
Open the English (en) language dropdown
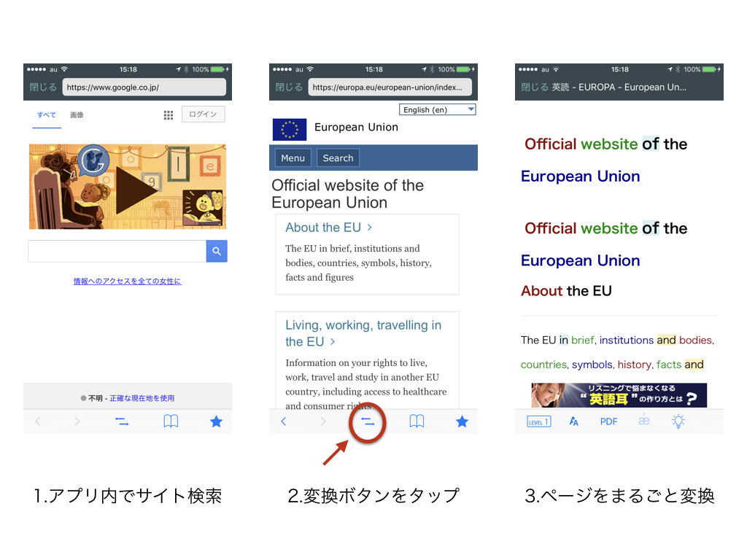[x=438, y=109]
